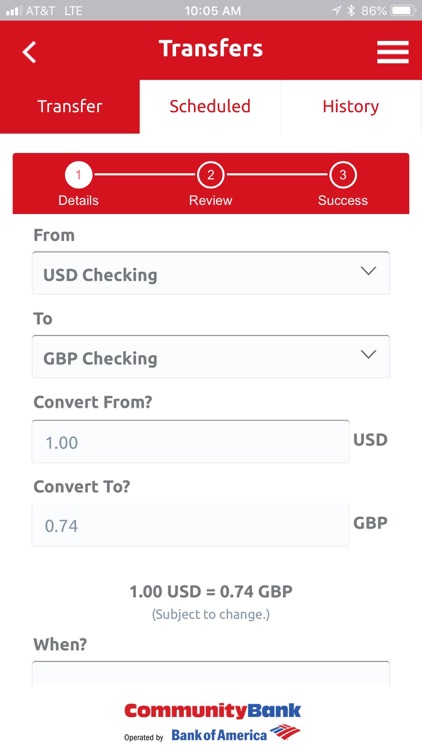Tap step 1 Details circle
The image size is (422, 750).
point(78,175)
